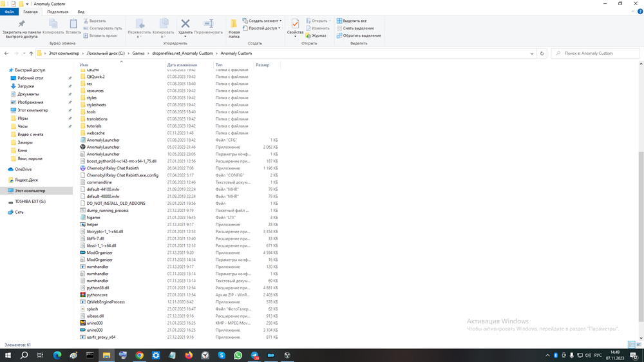The image size is (644, 362).
Task: Switch to the details view toggle
Action: pyautogui.click(x=632, y=345)
